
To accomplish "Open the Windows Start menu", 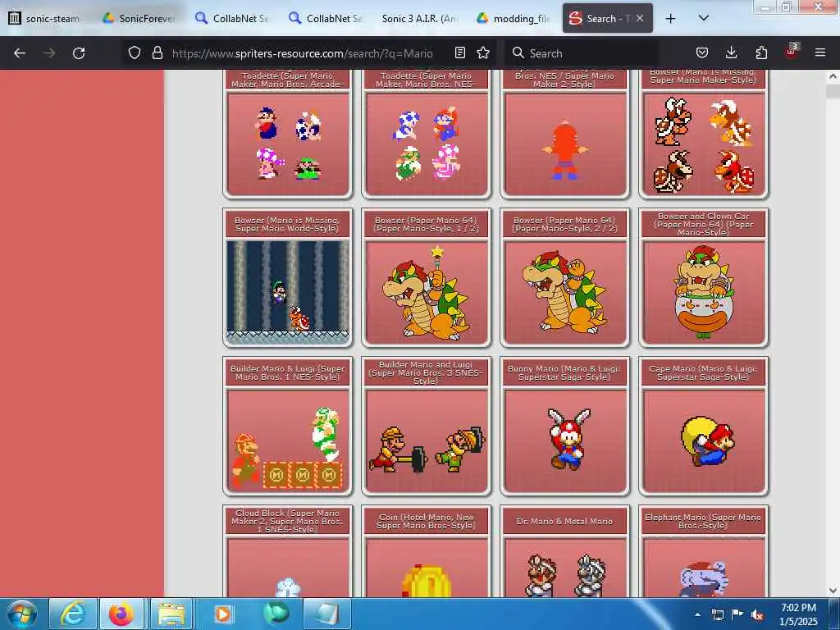I will point(21,614).
